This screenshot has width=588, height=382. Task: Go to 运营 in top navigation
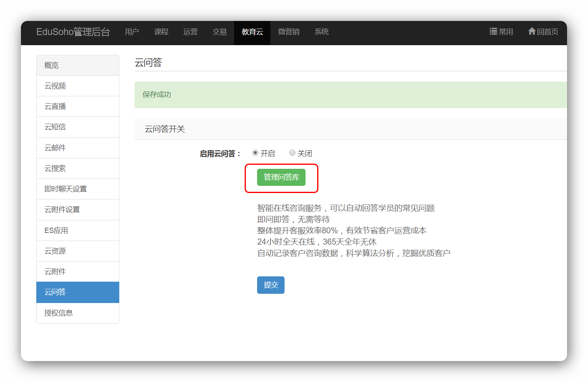point(190,32)
